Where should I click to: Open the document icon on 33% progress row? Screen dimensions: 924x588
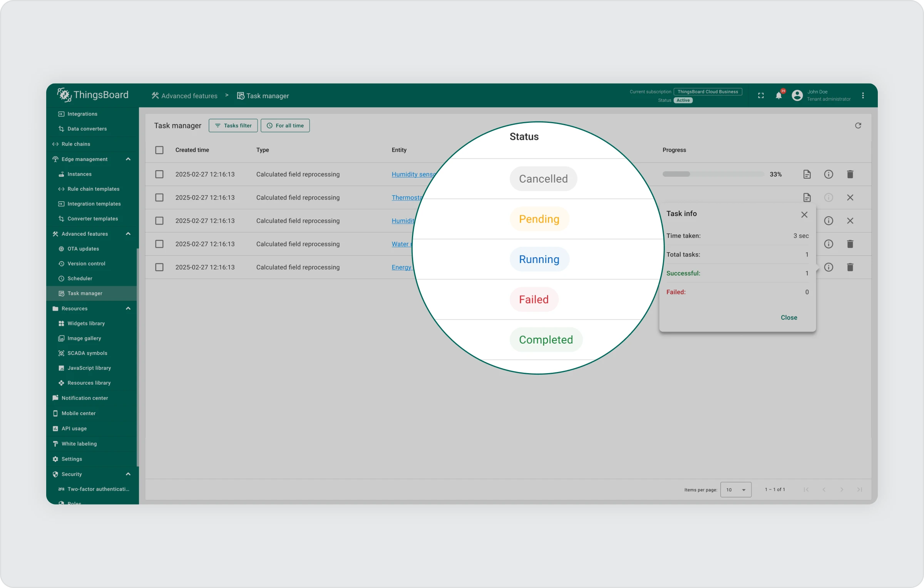pos(807,174)
